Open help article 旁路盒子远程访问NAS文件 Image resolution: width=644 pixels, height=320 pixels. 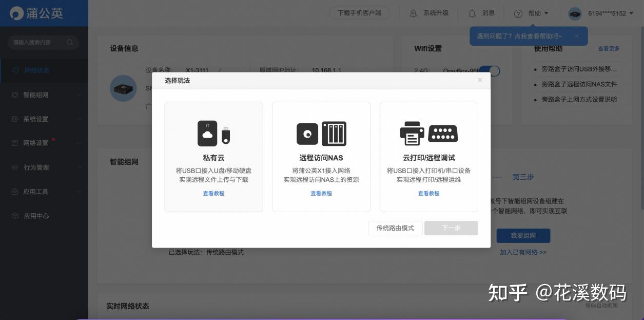579,84
